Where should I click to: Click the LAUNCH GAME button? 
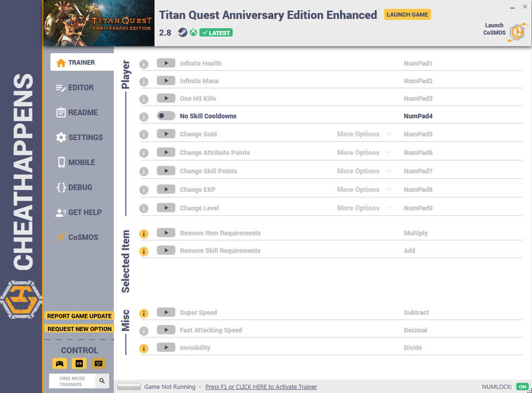tap(407, 15)
